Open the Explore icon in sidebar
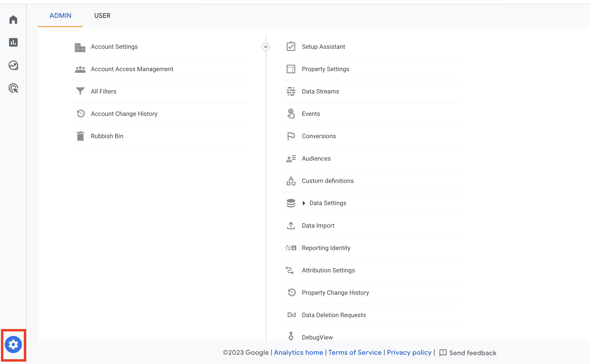590x364 pixels. pos(13,65)
